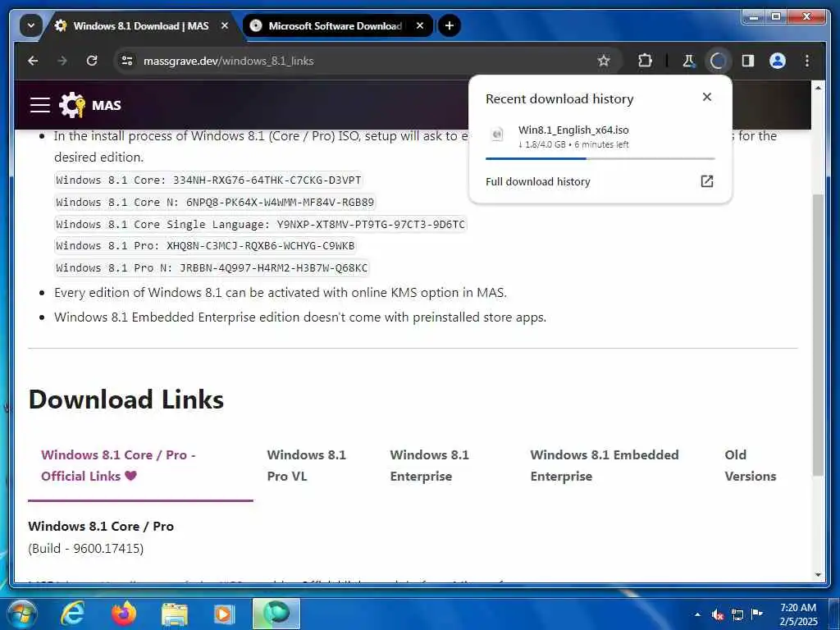Screen dimensions: 840x630
Task: Open Action Center flag icon
Action: (x=757, y=614)
